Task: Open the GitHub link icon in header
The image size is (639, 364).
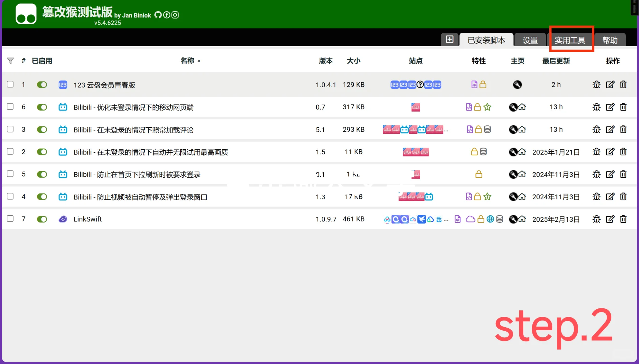Action: pos(158,15)
